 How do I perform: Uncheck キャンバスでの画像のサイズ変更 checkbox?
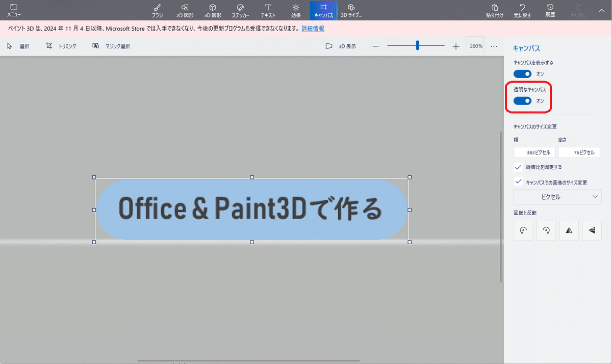519,181
